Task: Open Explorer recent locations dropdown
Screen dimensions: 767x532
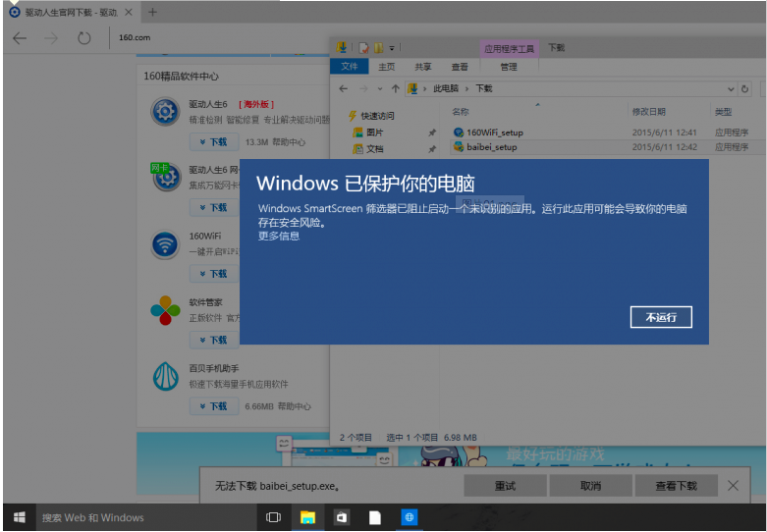Action: pos(380,89)
